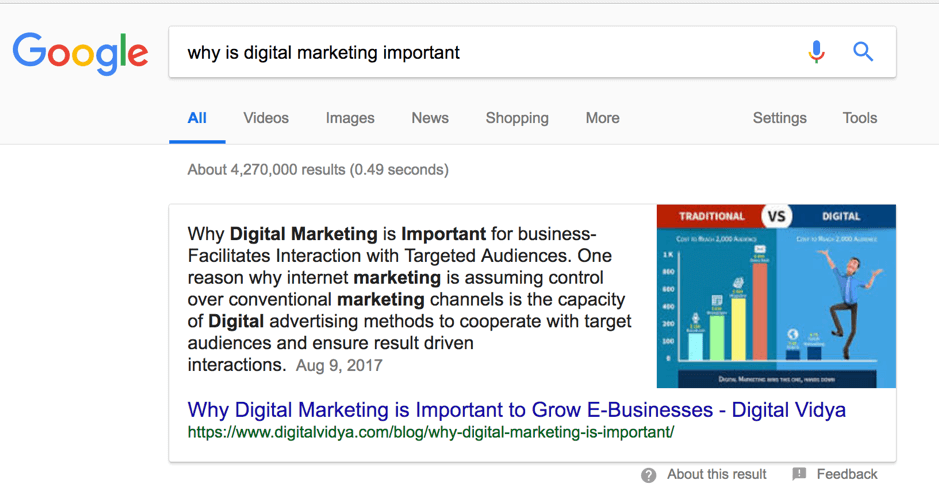Go to the Shopping tab
Viewport: 939px width, 499px height.
517,118
